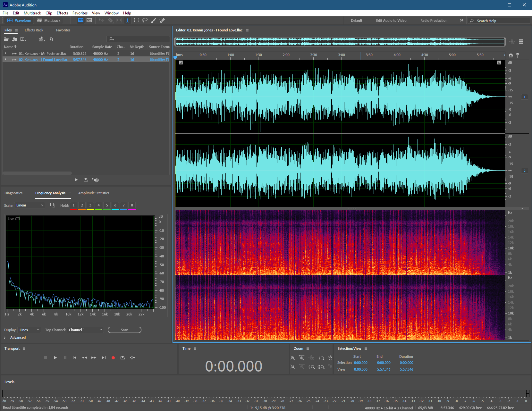Click Zoom In at In Point icon
The image size is (532, 411).
pyautogui.click(x=311, y=367)
